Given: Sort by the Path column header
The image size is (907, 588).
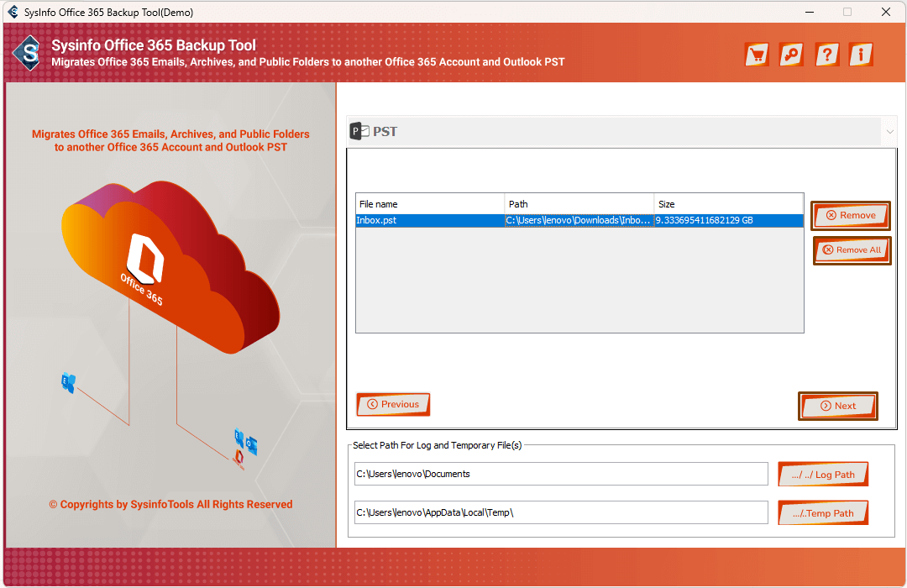Looking at the screenshot, I should coord(579,204).
